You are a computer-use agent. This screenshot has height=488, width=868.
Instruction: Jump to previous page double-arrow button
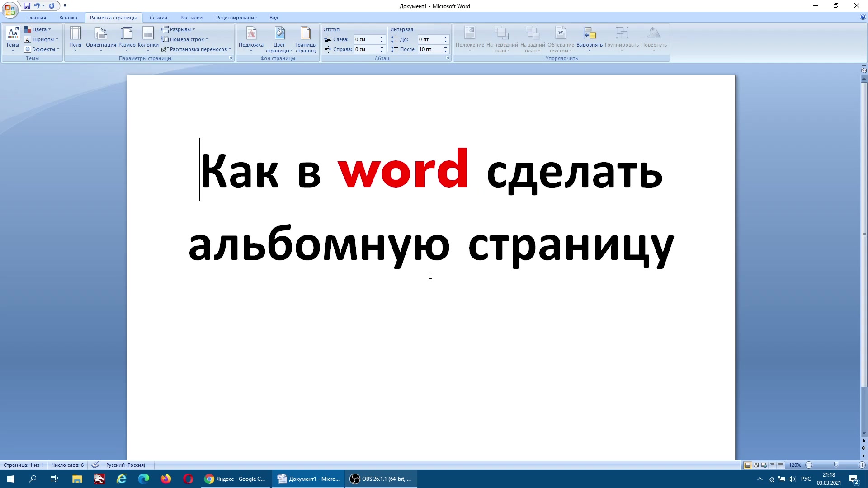point(863,441)
